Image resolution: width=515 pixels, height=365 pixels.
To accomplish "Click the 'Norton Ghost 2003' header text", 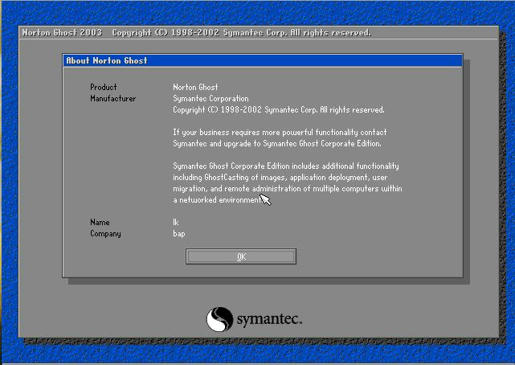I will tap(62, 33).
